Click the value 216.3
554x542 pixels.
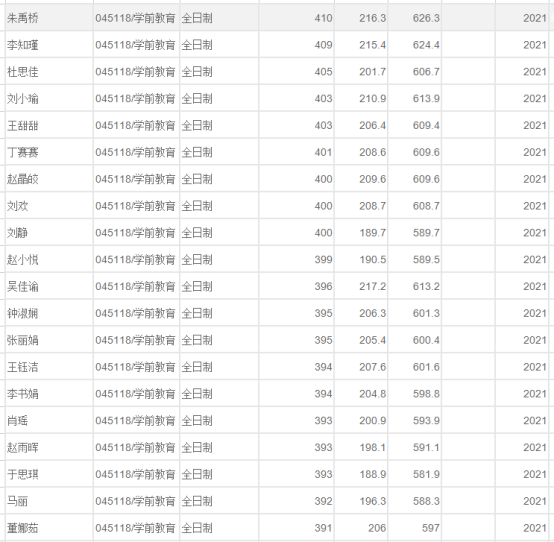(x=373, y=18)
